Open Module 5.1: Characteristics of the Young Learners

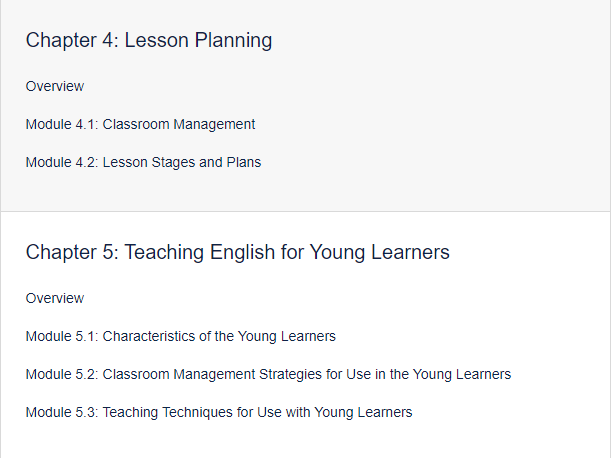[x=181, y=336]
